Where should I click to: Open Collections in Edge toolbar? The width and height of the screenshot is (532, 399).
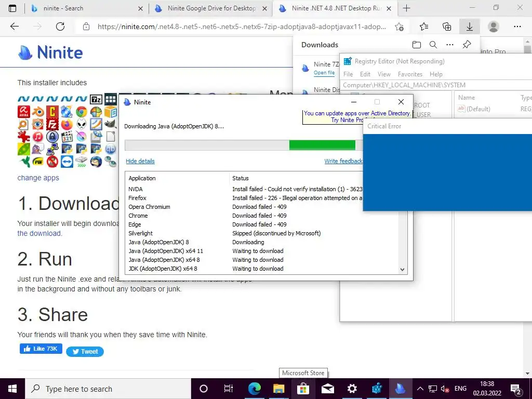click(447, 26)
